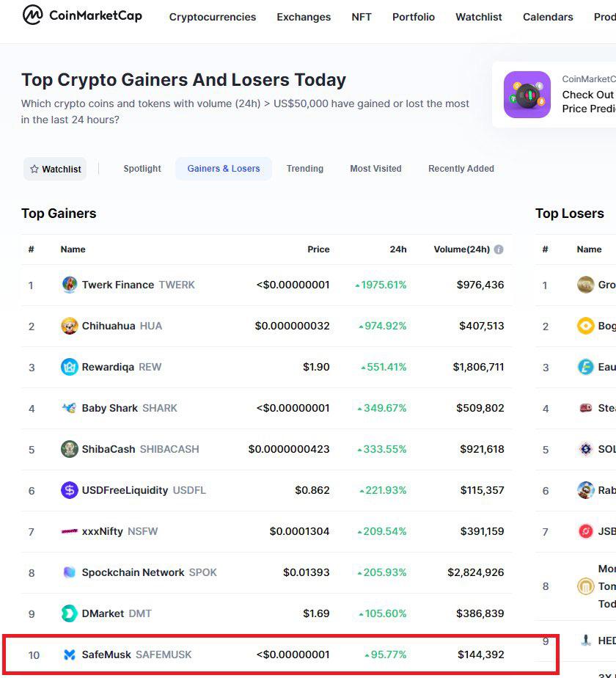Toggle the Watchlist star filter
The width and height of the screenshot is (616, 678).
[54, 169]
